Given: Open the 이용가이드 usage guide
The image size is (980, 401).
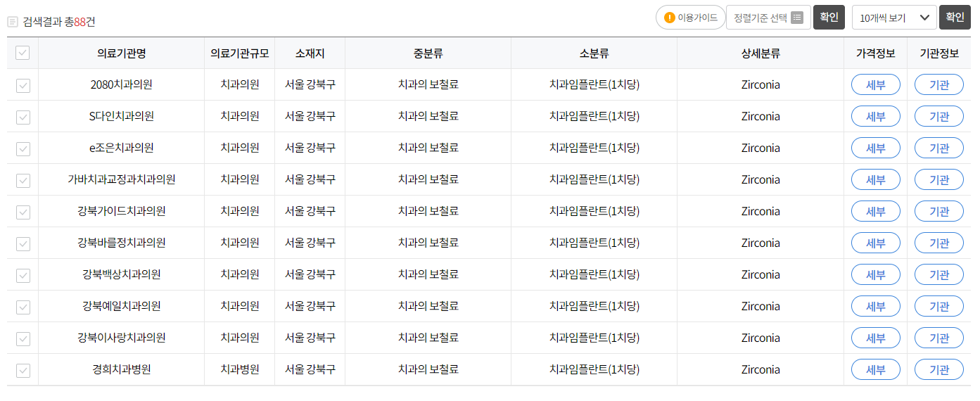Looking at the screenshot, I should (690, 18).
